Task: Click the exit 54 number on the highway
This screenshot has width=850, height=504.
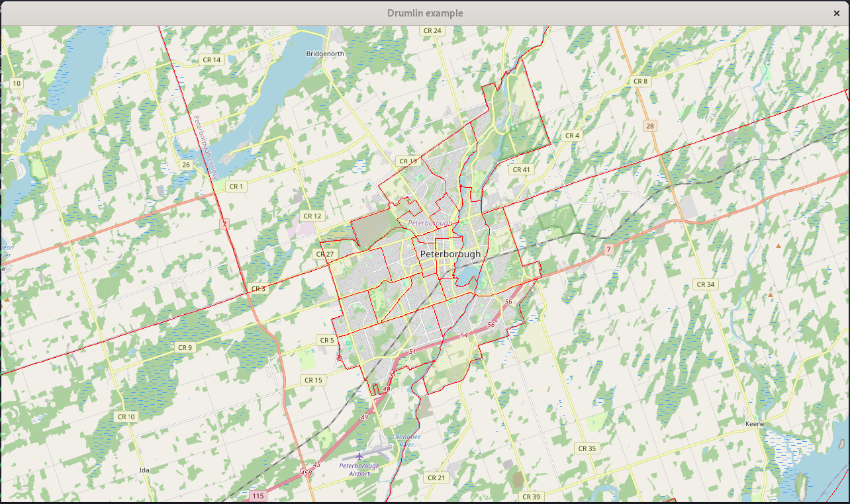Action: pyautogui.click(x=463, y=336)
